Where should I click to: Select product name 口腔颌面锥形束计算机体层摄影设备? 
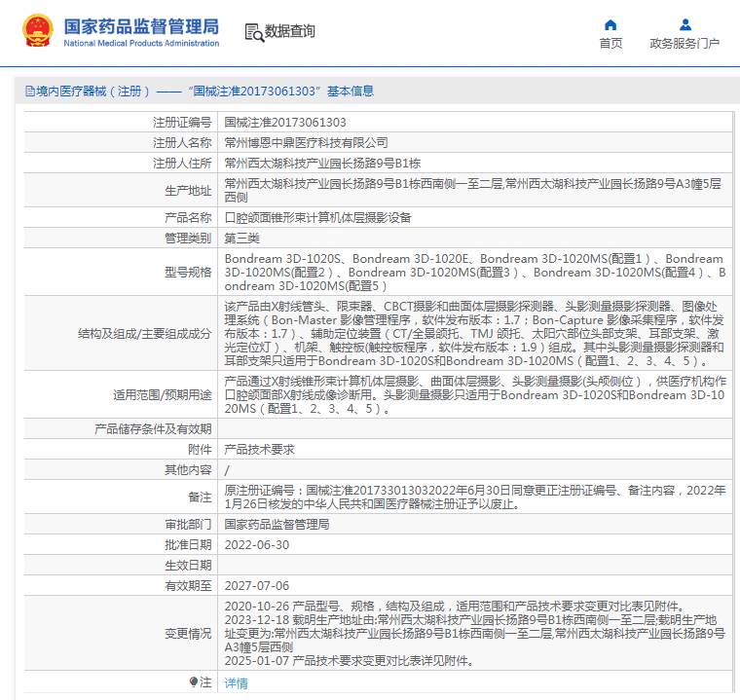[317, 218]
